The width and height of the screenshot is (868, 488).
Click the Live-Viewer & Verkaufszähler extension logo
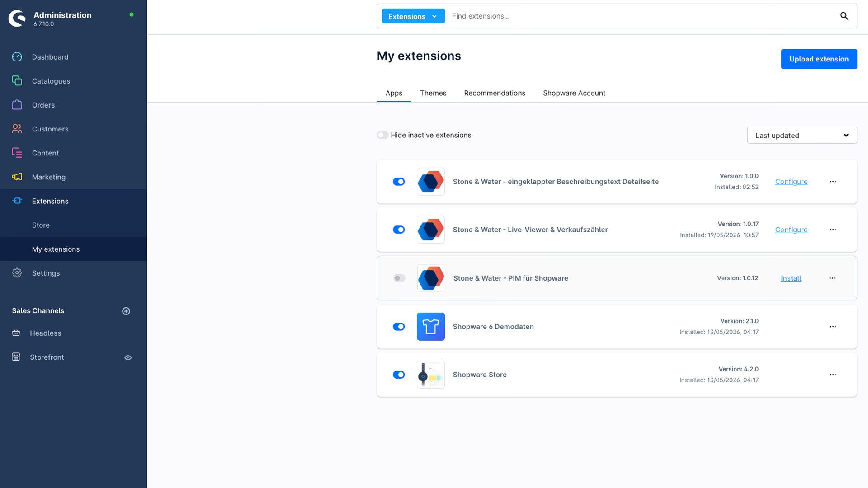click(x=431, y=230)
